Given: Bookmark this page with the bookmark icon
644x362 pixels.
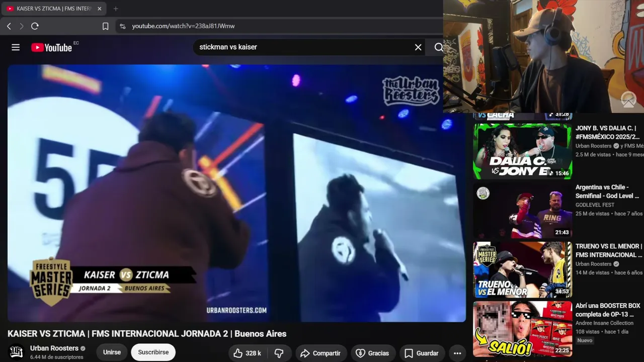Looking at the screenshot, I should click(x=105, y=26).
